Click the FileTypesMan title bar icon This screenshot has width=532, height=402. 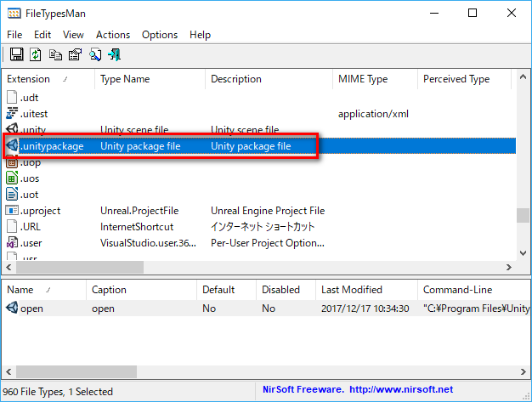tap(14, 14)
